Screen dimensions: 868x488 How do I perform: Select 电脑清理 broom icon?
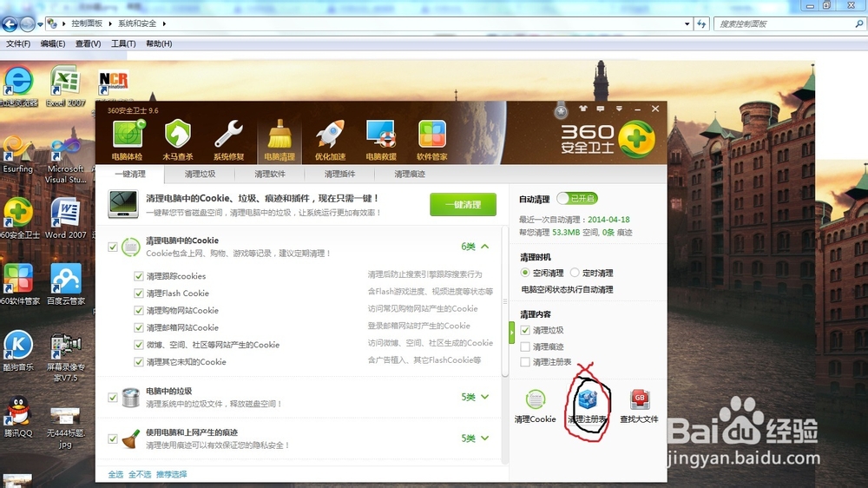279,140
